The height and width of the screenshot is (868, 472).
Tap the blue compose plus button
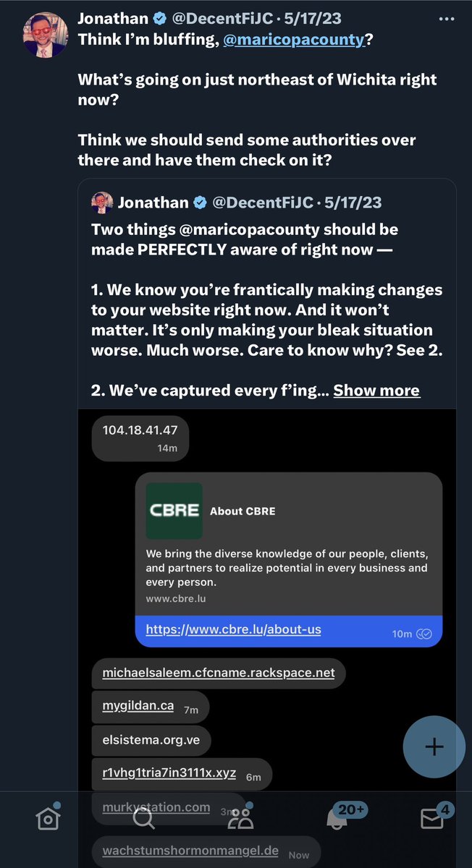(x=434, y=747)
